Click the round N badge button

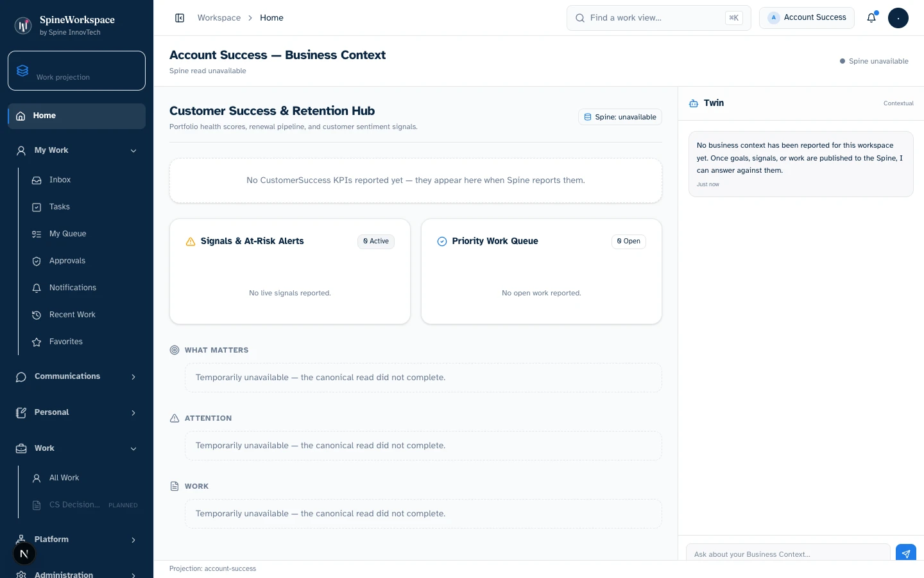coord(24,554)
